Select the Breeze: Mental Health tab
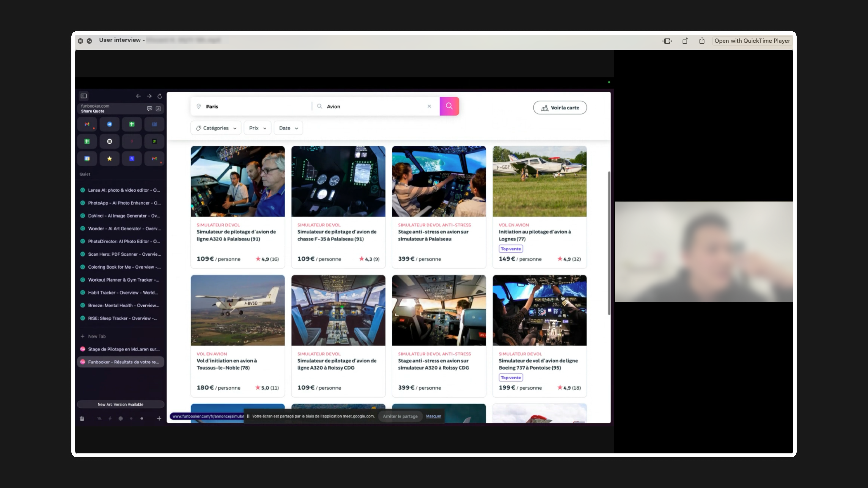The width and height of the screenshot is (868, 488). pyautogui.click(x=121, y=305)
